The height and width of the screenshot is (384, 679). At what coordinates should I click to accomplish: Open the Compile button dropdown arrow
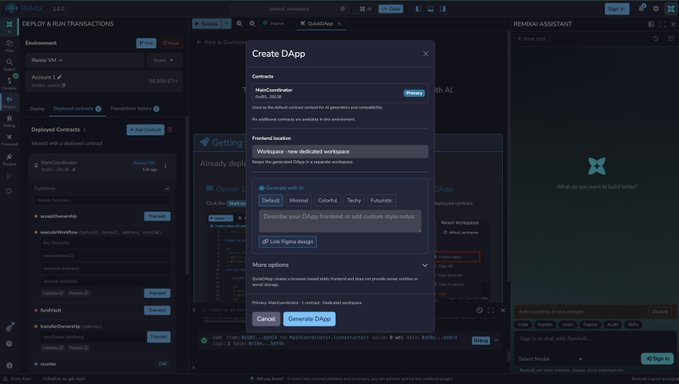tap(226, 23)
